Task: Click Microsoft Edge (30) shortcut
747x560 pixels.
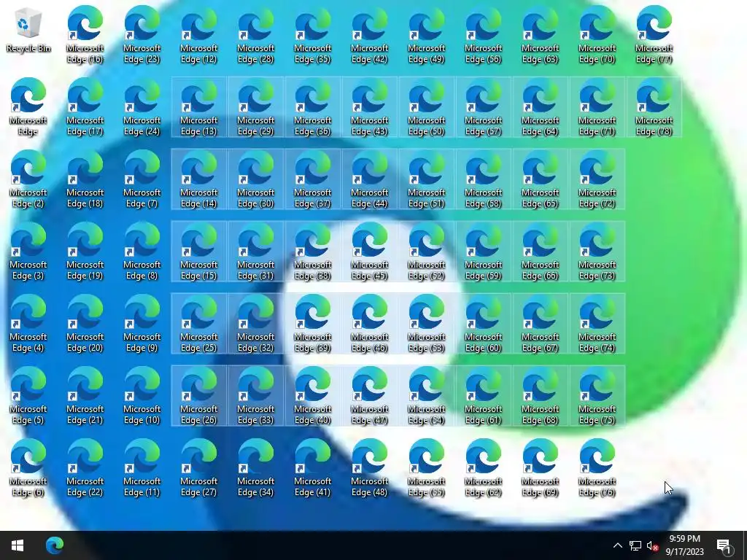Action: point(256,179)
